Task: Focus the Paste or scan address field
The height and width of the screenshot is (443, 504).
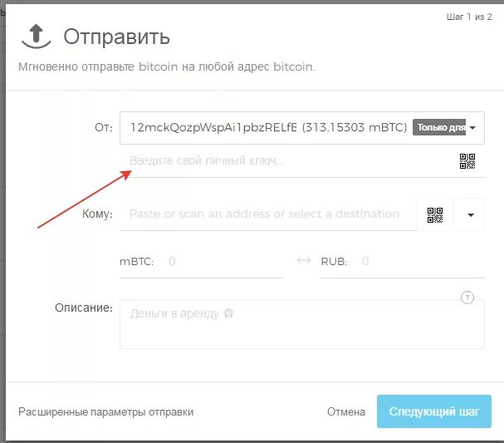Action: (x=268, y=214)
